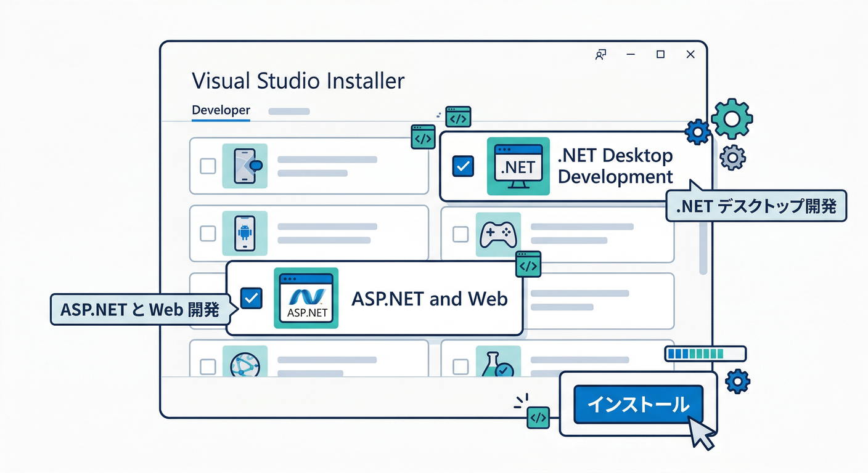Check the mobile phone workload checkbox

[208, 166]
